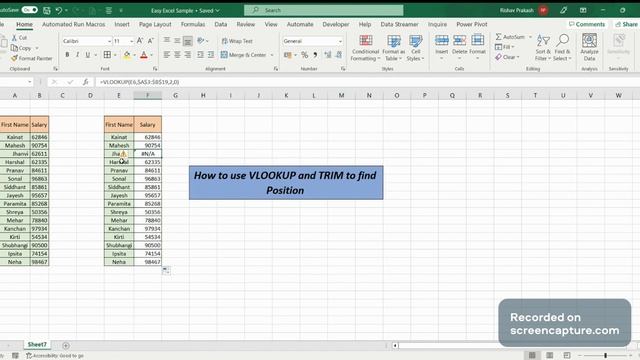
Task: Apply Percent Style icon
Action: pyautogui.click(x=304, y=55)
